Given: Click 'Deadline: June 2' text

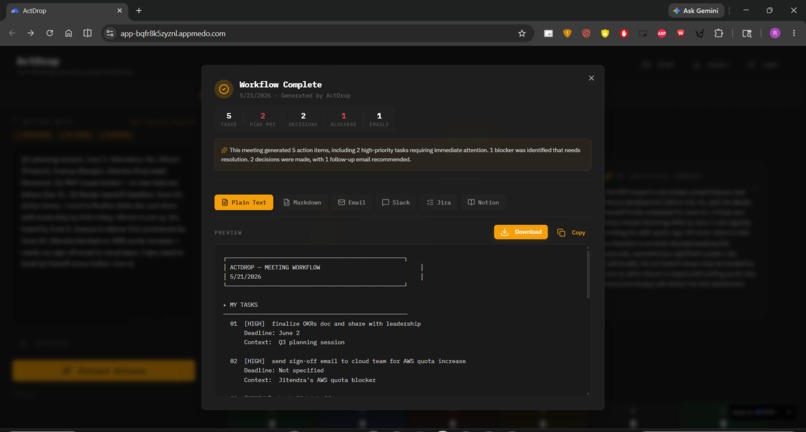Looking at the screenshot, I should click(x=271, y=333).
